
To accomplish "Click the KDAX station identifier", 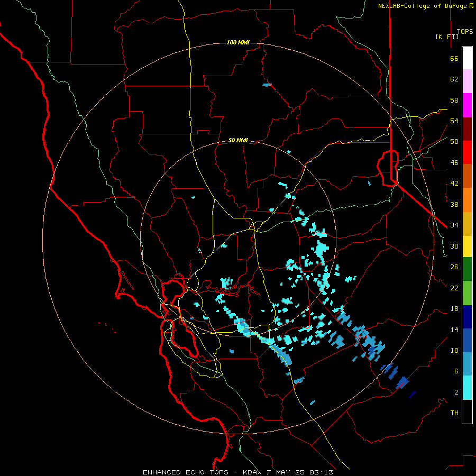I will (253, 472).
